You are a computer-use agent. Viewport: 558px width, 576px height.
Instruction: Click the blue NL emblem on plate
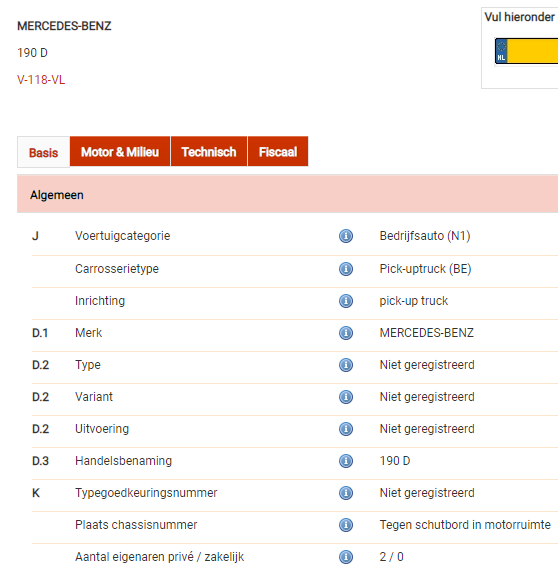[x=501, y=51]
